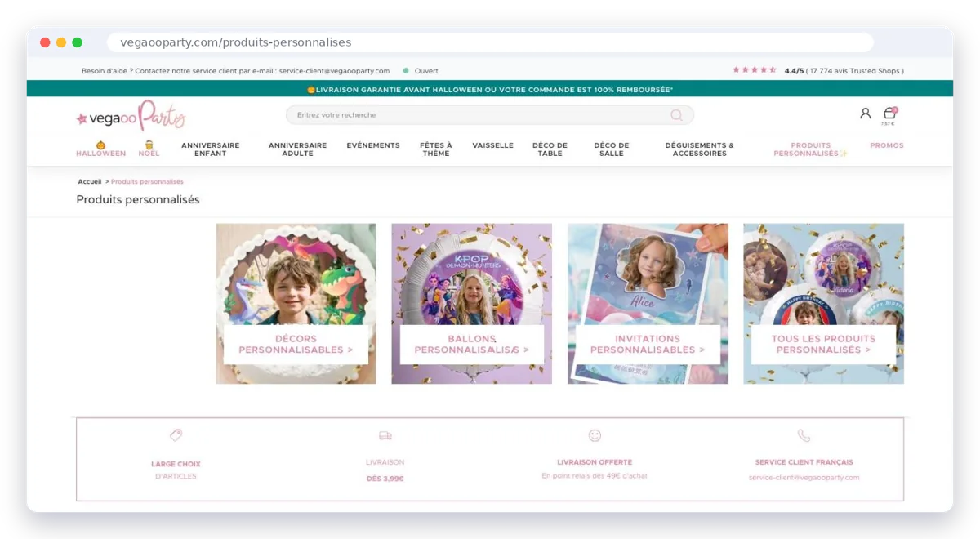Click the Trusted Shops star rating
The height and width of the screenshot is (539, 980).
(x=755, y=70)
